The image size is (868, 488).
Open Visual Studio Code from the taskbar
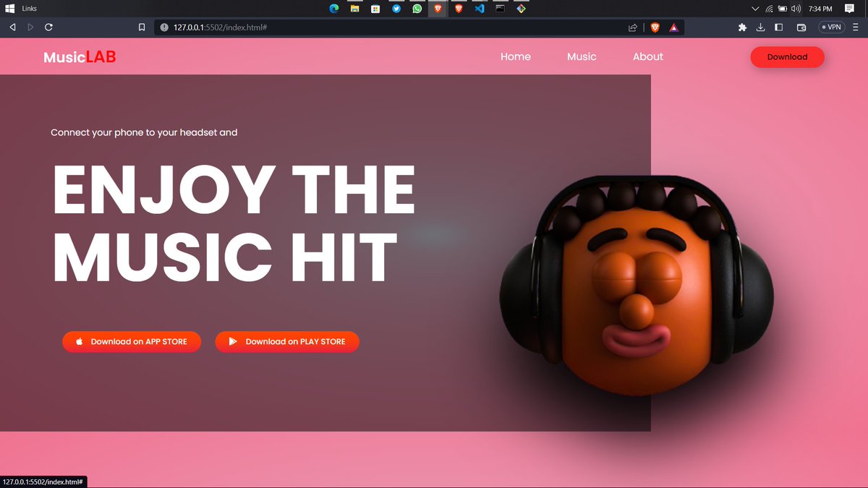pos(479,8)
